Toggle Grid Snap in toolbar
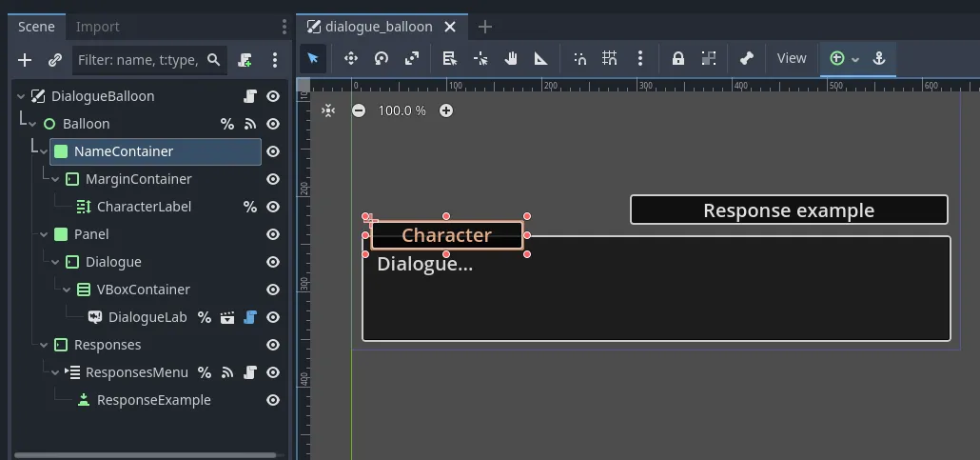Image resolution: width=980 pixels, height=460 pixels. (x=609, y=59)
